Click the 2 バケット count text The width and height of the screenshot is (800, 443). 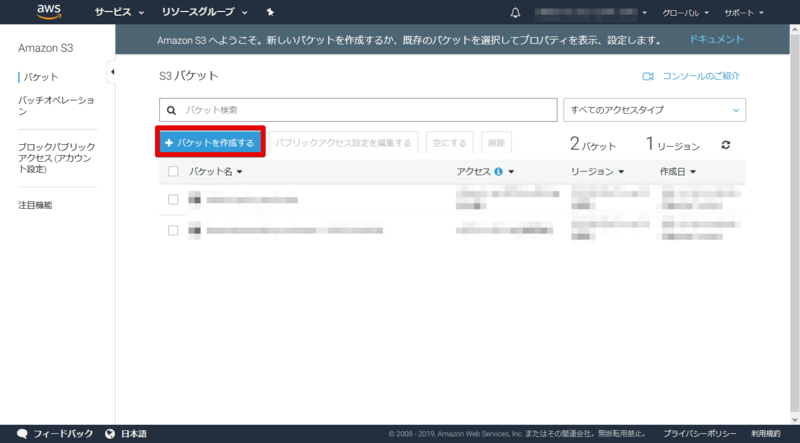(x=592, y=144)
